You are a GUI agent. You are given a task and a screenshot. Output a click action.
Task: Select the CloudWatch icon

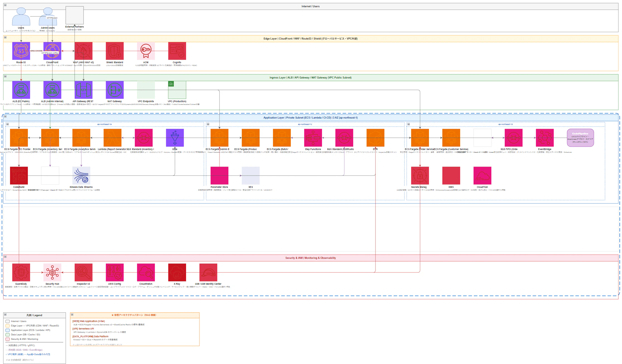tap(146, 272)
